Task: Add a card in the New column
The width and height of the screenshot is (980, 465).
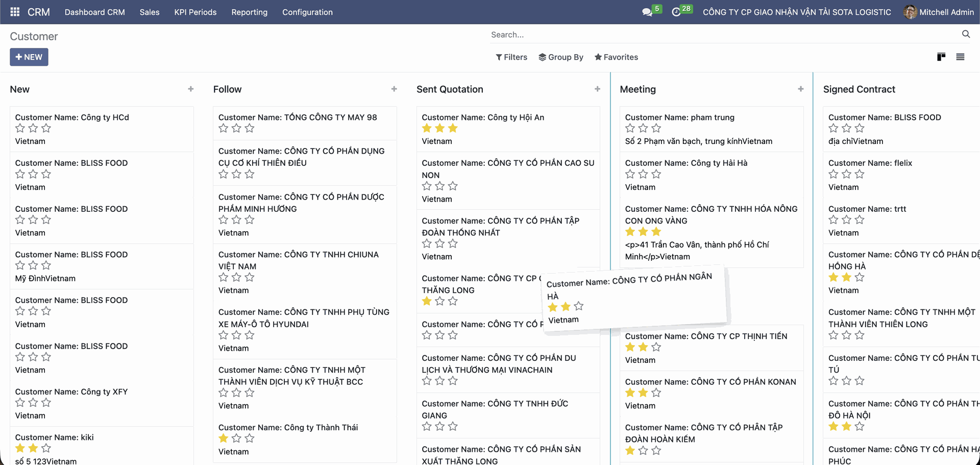Action: click(x=191, y=89)
